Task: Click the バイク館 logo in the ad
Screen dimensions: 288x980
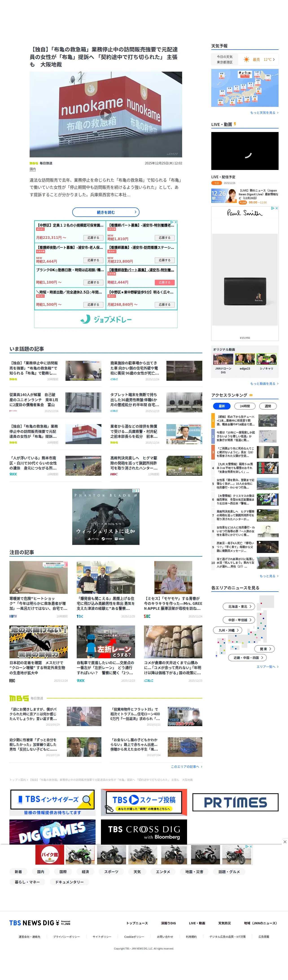Action: click(x=50, y=854)
